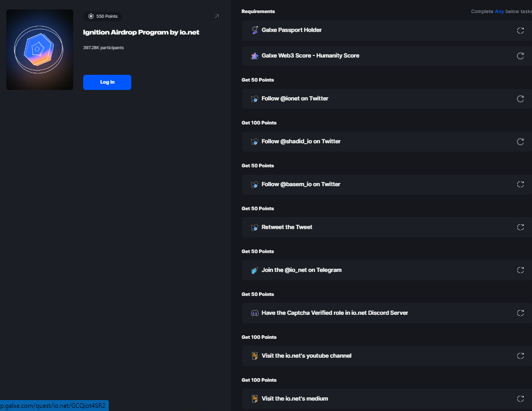
Task: Open Join the @io_net on Telegram task
Action: (x=387, y=270)
